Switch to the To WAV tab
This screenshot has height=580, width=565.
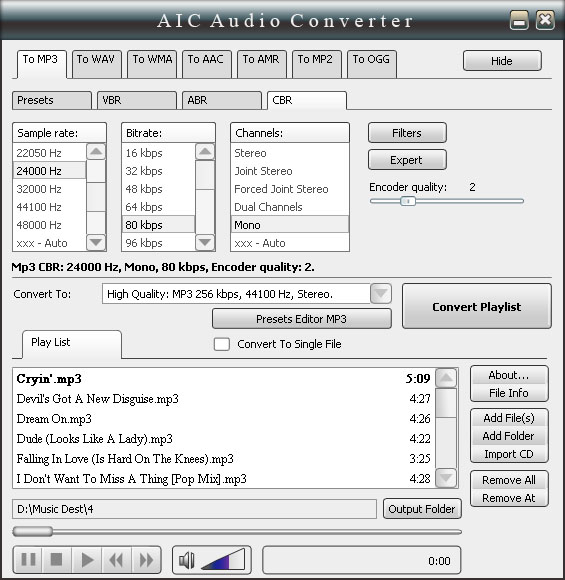[x=96, y=64]
